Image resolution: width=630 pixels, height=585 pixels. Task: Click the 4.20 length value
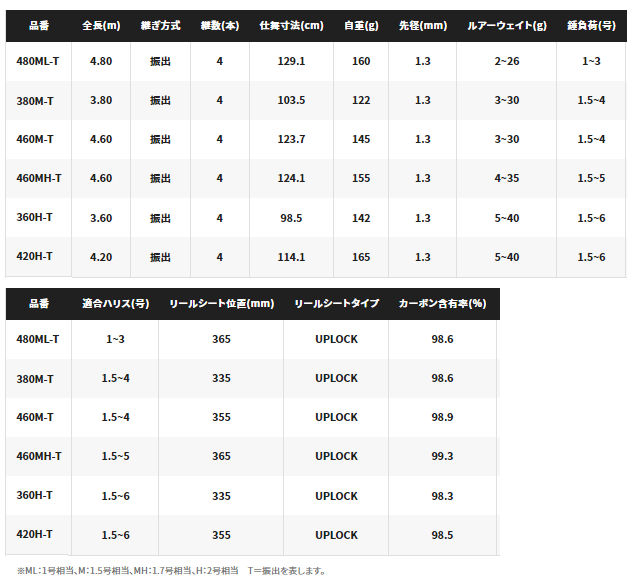(101, 257)
